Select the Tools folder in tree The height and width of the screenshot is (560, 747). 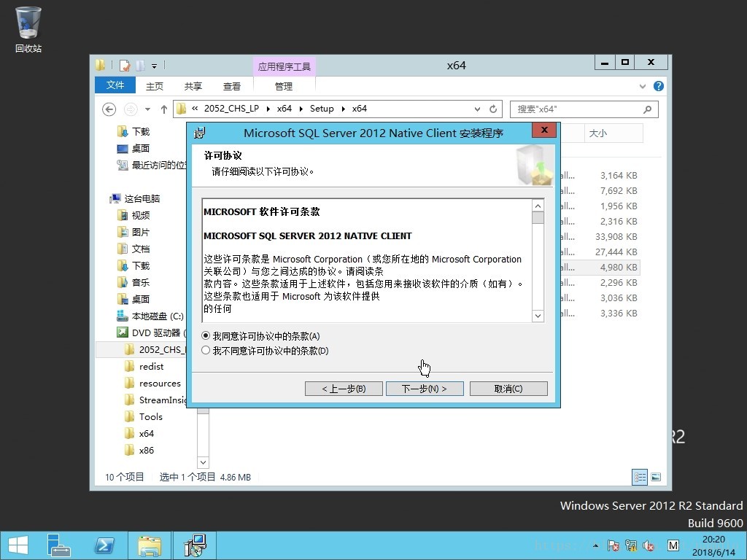[x=150, y=416]
